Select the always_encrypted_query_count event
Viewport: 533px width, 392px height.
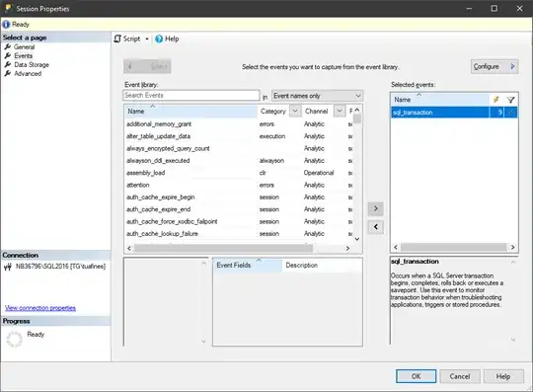pyautogui.click(x=168, y=148)
